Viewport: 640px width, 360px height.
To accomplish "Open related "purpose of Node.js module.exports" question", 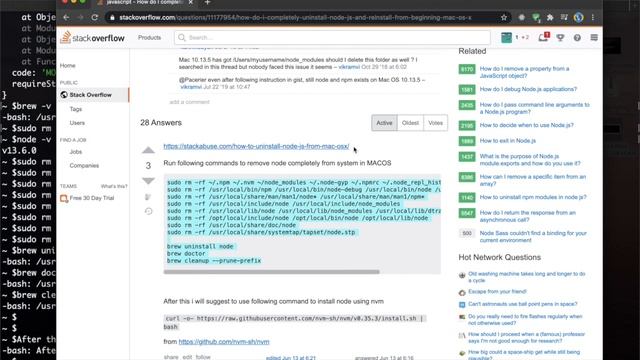I will click(530, 160).
